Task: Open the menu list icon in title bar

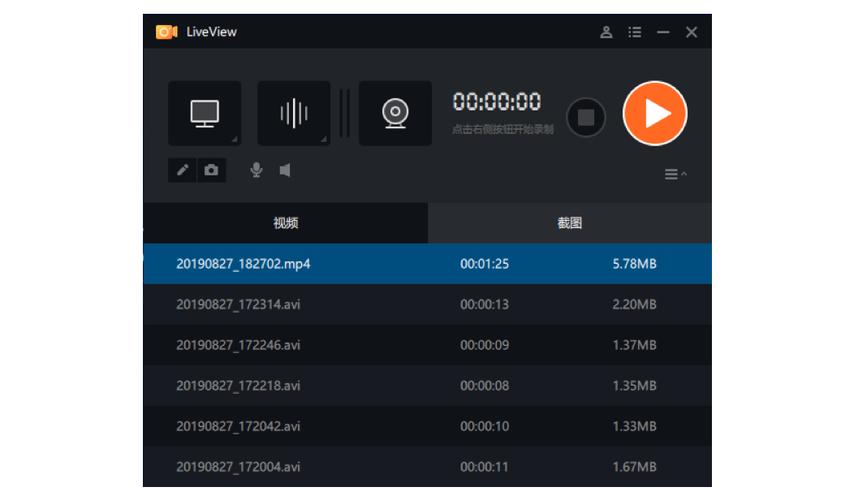Action: 635,32
